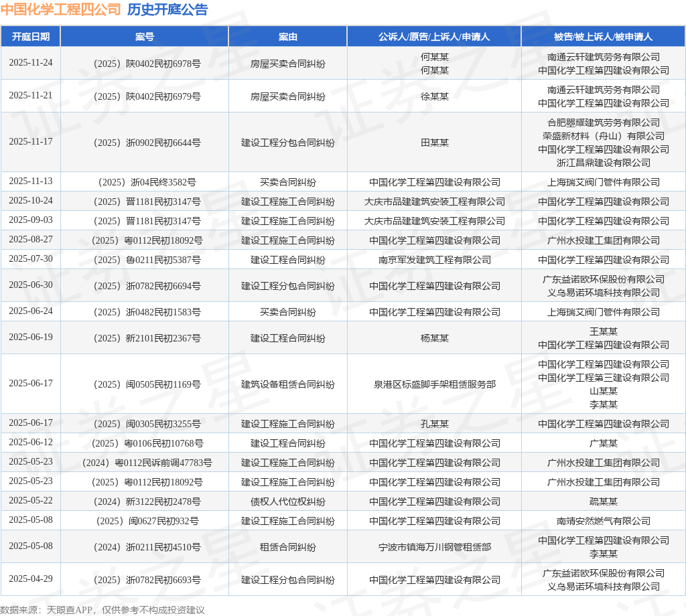Click plaintiff 泉港区标盛脚手架租赁服务部
The width and height of the screenshot is (686, 616).
pos(434,385)
